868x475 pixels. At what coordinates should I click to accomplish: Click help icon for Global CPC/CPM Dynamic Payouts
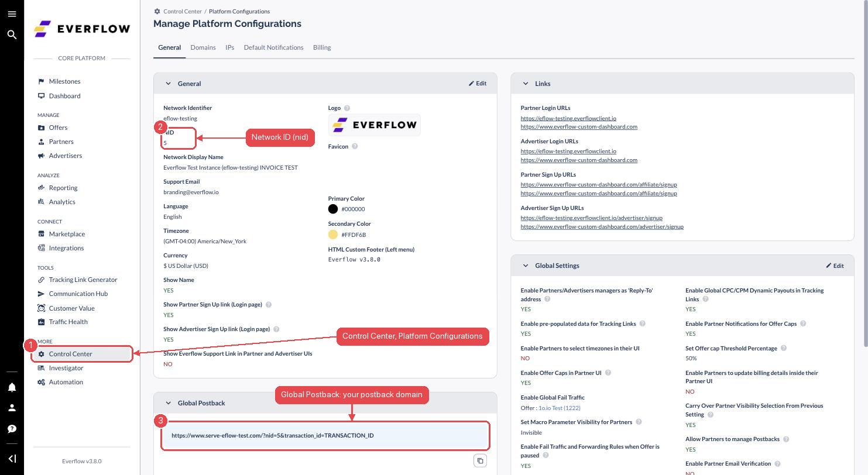(x=705, y=299)
